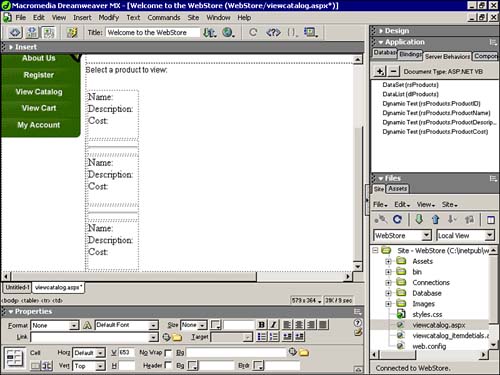Expand Assets folder in site tree
500x375 pixels.
click(388, 262)
